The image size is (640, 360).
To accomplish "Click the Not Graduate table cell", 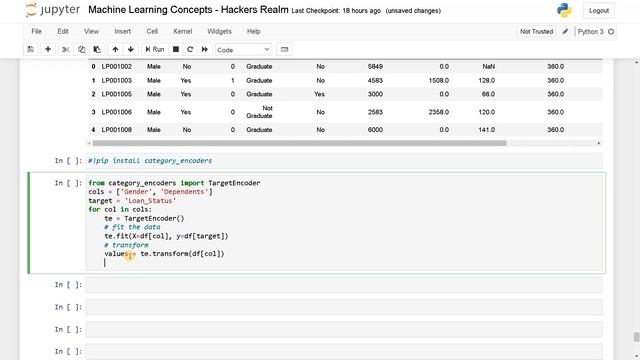I will click(259, 112).
